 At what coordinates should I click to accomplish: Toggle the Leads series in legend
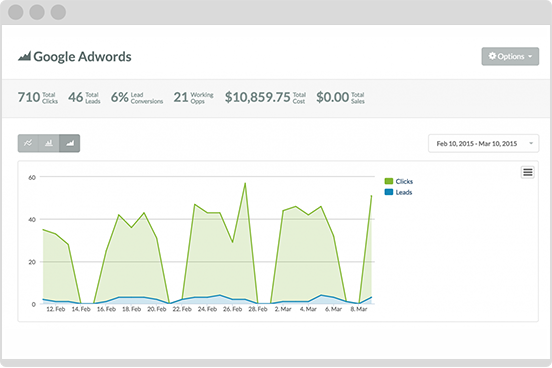click(399, 192)
